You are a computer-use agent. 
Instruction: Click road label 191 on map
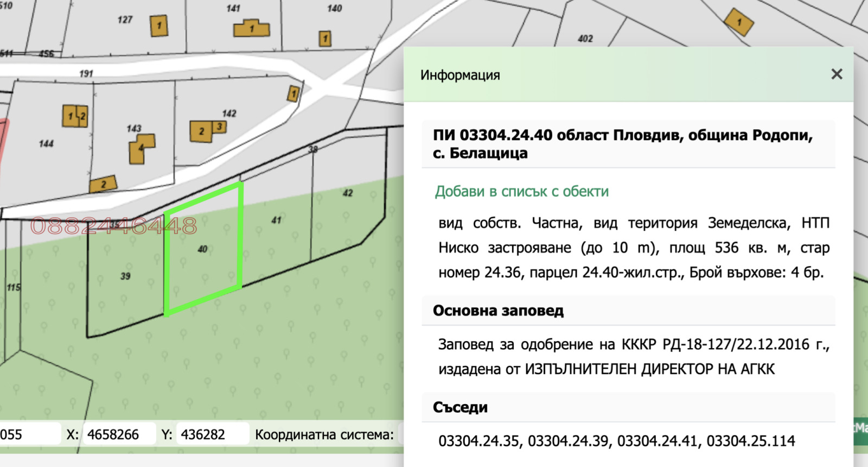click(86, 73)
